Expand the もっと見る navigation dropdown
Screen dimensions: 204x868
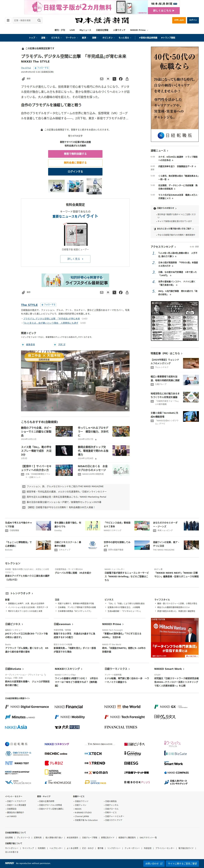point(125,38)
